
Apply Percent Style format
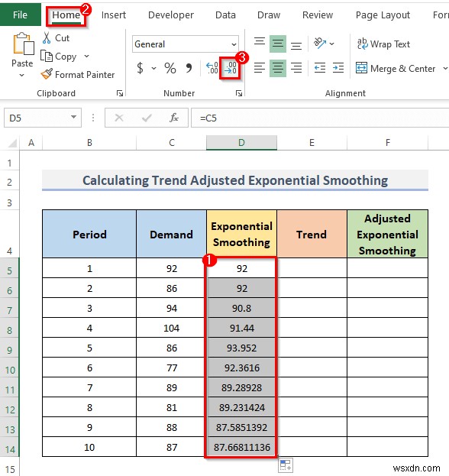point(170,68)
